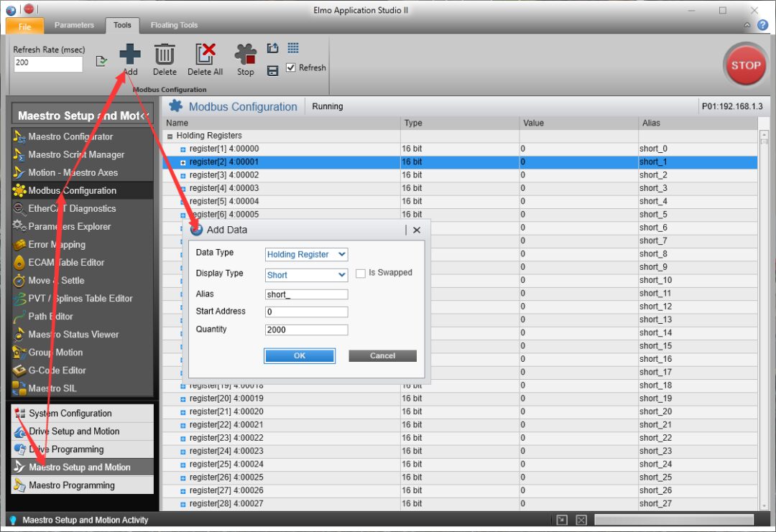Collapse the Maestro Setup and Motion panel header

click(x=144, y=115)
